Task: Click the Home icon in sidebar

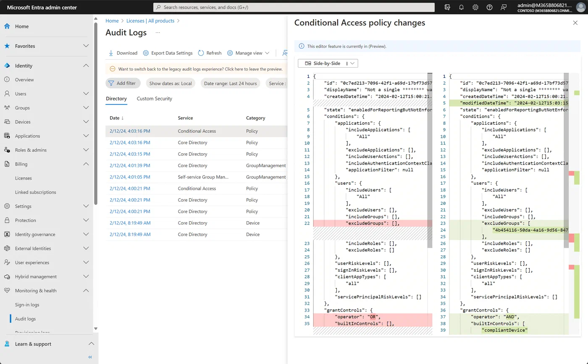Action: coord(7,26)
